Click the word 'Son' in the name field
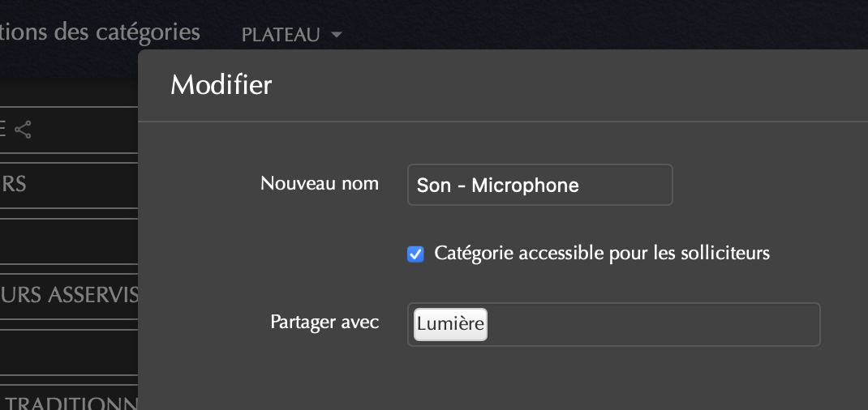The height and width of the screenshot is (410, 868). (x=433, y=186)
